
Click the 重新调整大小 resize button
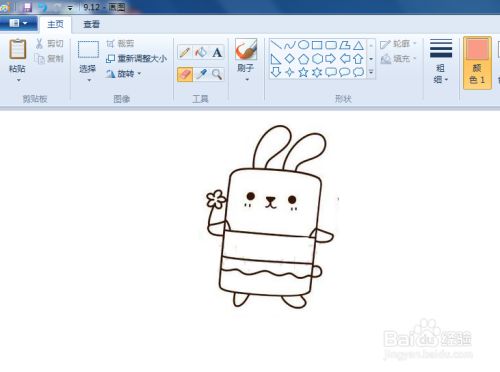click(x=136, y=59)
